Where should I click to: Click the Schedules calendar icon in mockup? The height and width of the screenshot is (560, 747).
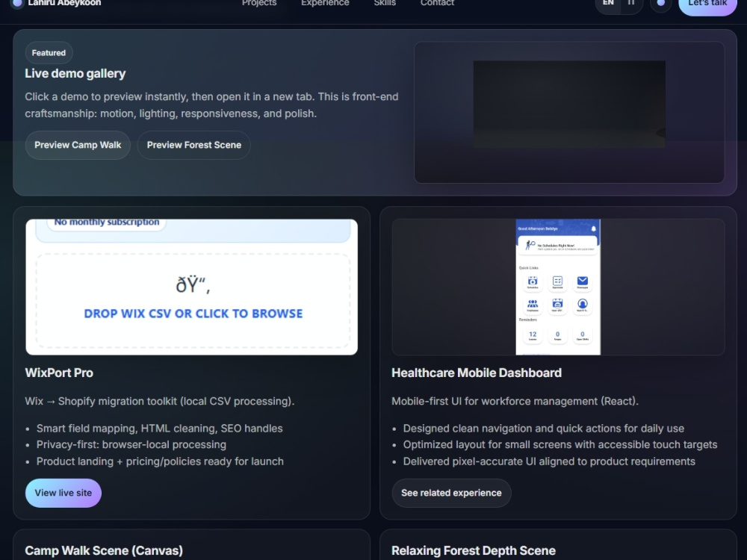pos(533,281)
